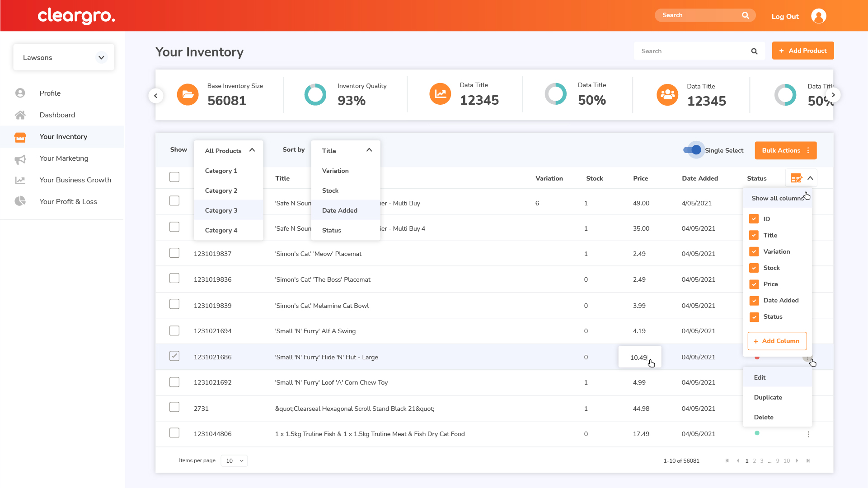Image resolution: width=868 pixels, height=488 pixels.
Task: Click the Add Product button
Action: point(802,51)
